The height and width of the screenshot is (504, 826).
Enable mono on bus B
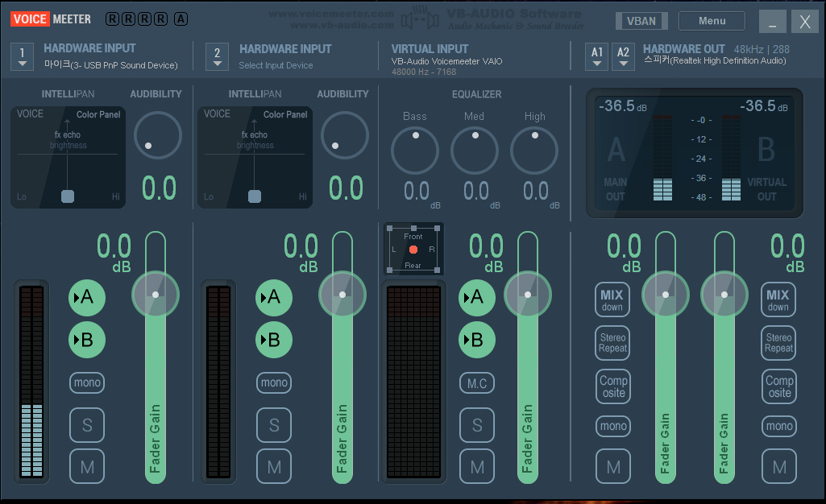pyautogui.click(x=779, y=426)
